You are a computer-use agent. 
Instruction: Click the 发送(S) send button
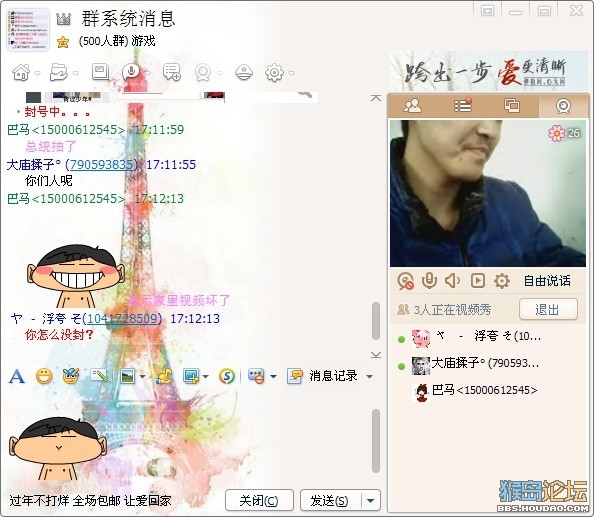(x=330, y=500)
